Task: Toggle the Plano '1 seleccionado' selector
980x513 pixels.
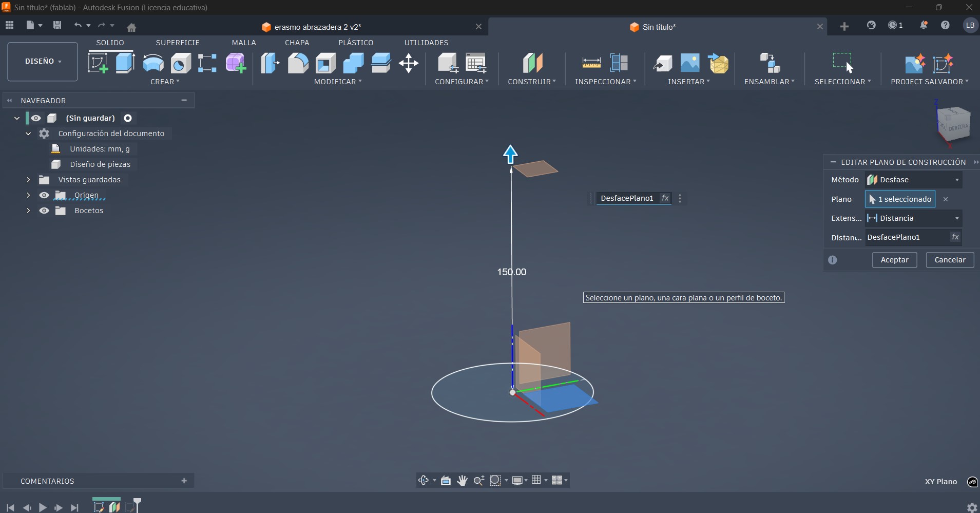Action: coord(900,199)
